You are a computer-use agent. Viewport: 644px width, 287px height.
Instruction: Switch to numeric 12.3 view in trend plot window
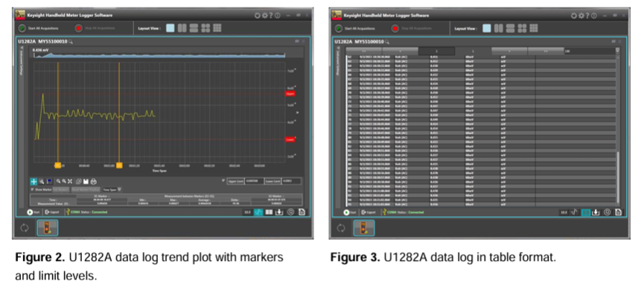point(247,212)
